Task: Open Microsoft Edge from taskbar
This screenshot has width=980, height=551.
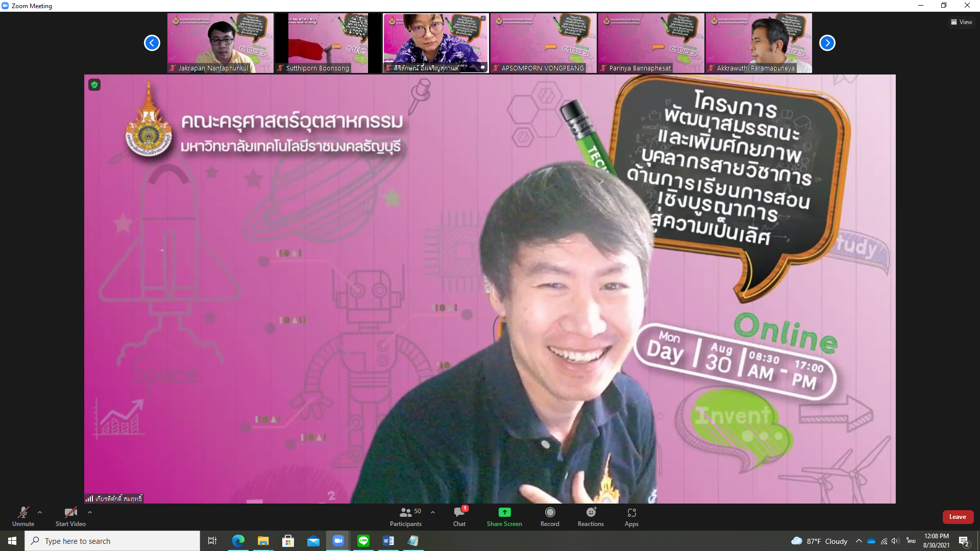Action: click(238, 541)
